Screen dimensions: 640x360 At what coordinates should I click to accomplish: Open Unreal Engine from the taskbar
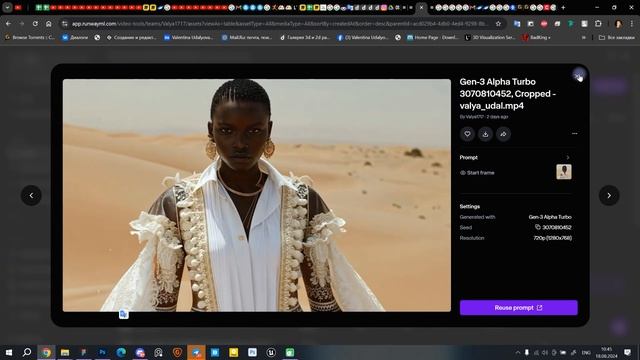click(x=271, y=352)
